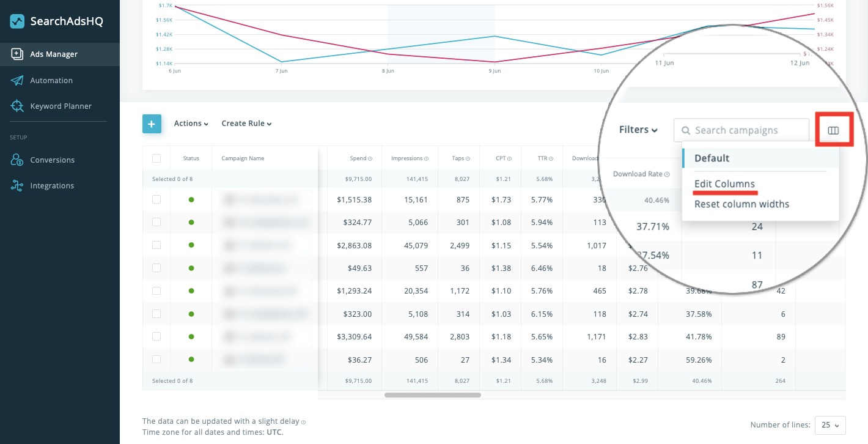
Task: Click the highlighted column settings icon
Action: coord(834,129)
